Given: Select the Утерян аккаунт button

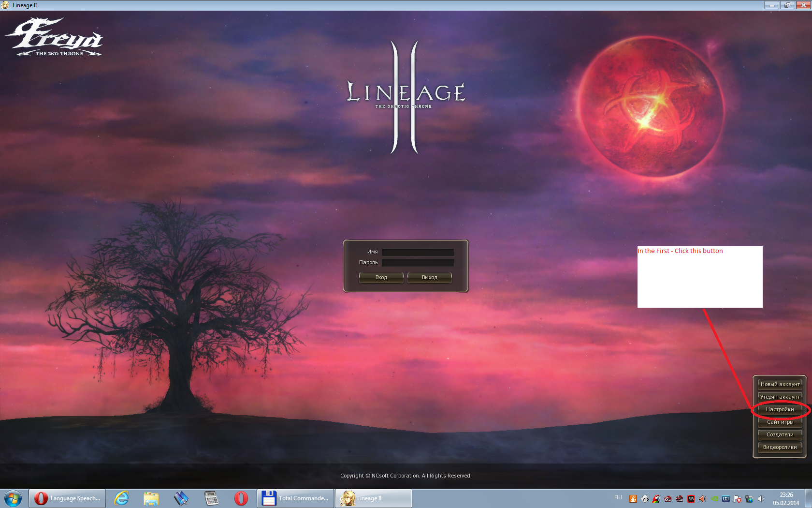Looking at the screenshot, I should tap(780, 397).
